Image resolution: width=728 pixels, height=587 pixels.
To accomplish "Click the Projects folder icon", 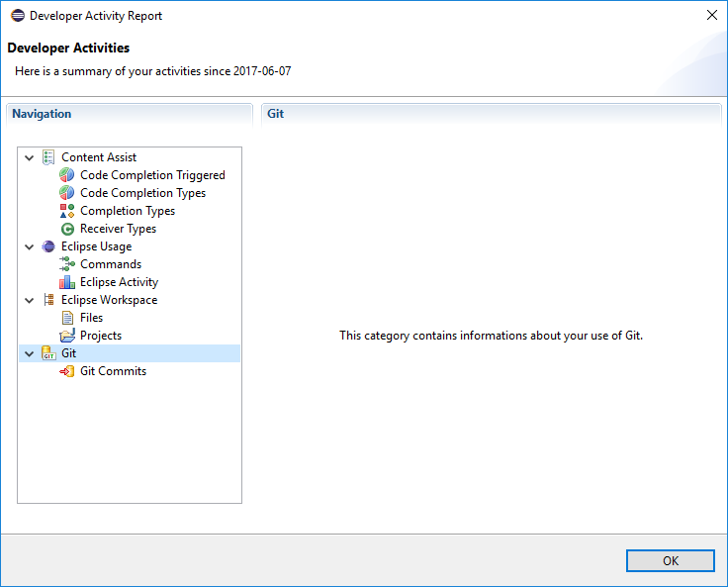I will (x=67, y=336).
